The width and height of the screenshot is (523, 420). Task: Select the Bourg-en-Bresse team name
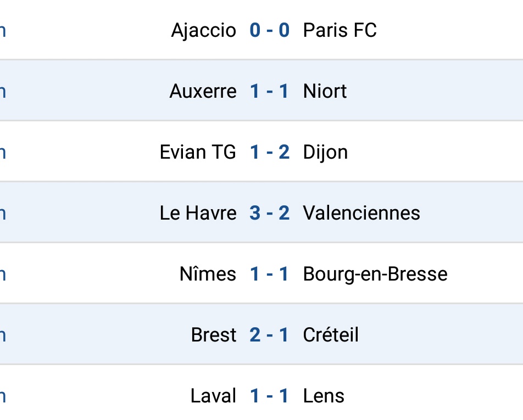[375, 275]
